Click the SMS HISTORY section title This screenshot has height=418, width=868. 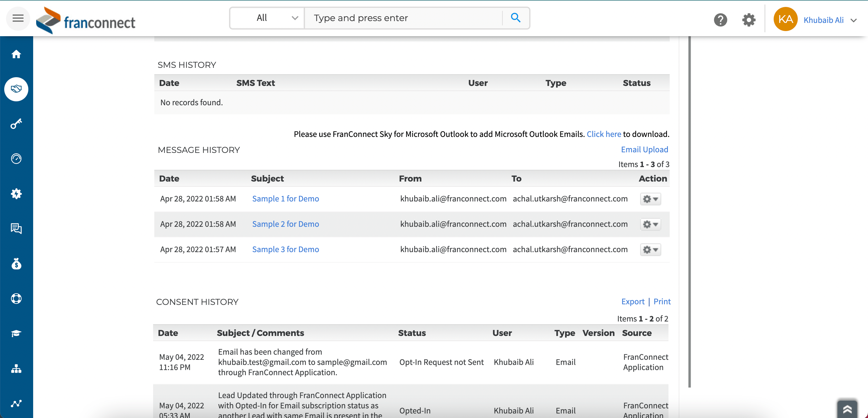point(187,65)
